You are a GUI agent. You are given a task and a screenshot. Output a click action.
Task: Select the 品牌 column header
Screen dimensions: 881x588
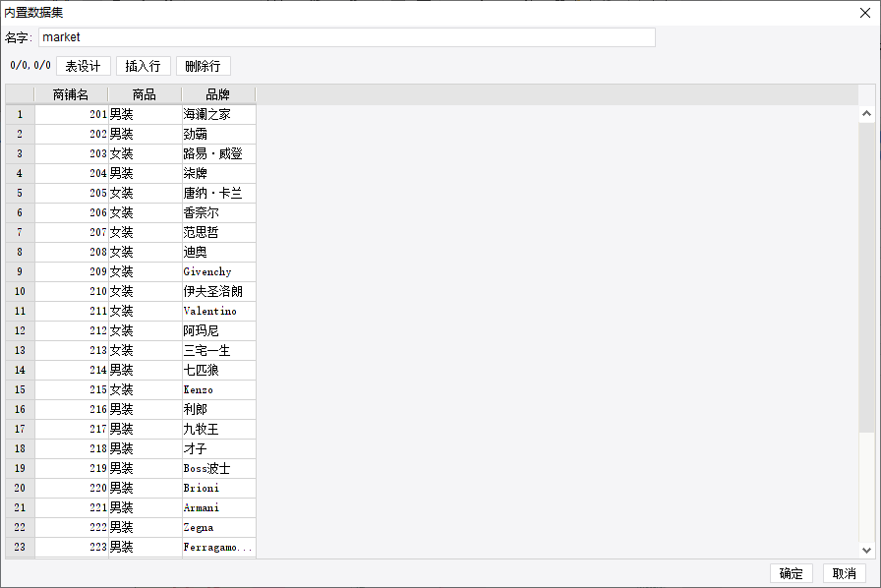click(218, 94)
